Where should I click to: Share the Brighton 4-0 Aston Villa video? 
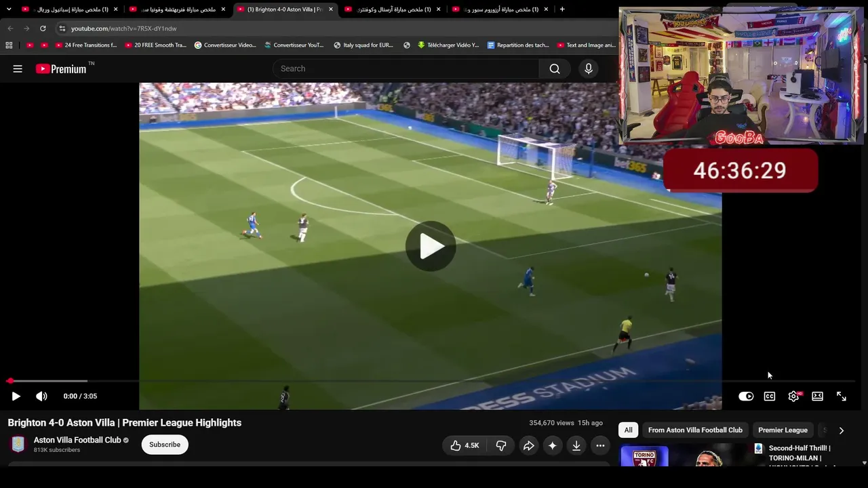(x=528, y=445)
